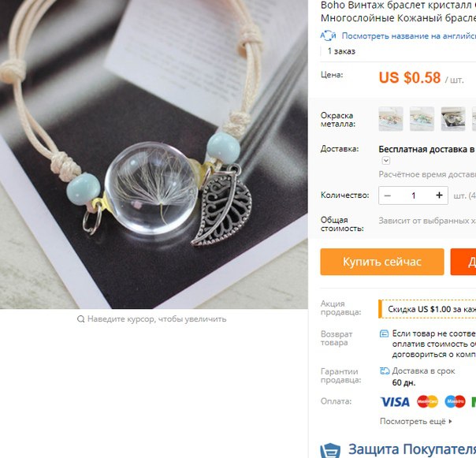This screenshot has height=458, width=476.
Task: Click the Buyer Protection shield icon
Action: coord(330,451)
